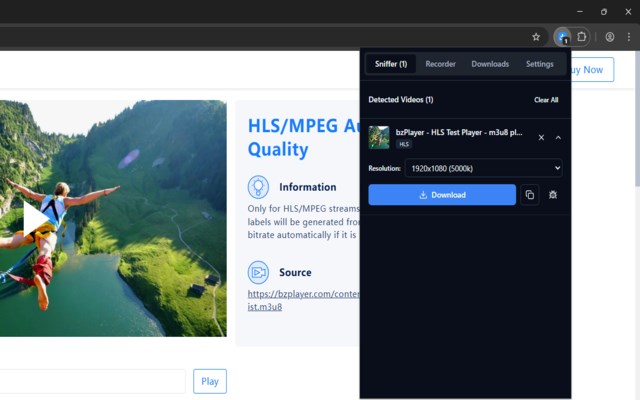Collapse the bzPlayer video entry chevron
640x400 pixels.
pos(558,138)
